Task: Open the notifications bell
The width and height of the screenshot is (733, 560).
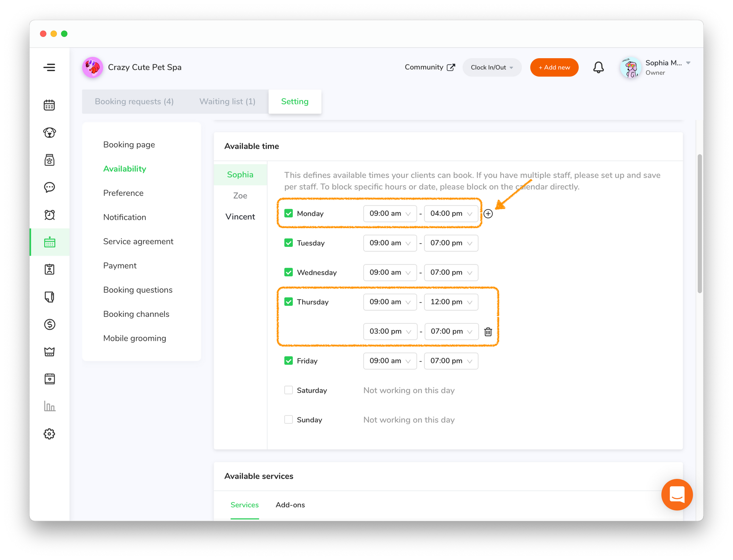Action: (598, 67)
